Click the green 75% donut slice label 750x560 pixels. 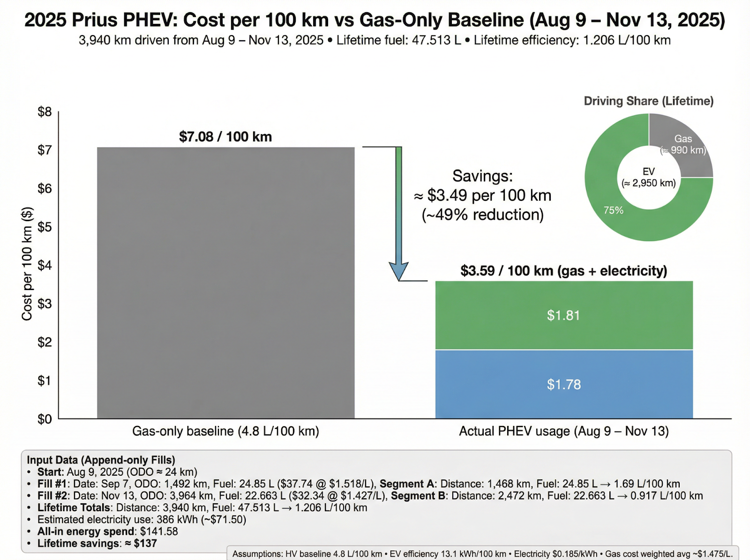613,210
